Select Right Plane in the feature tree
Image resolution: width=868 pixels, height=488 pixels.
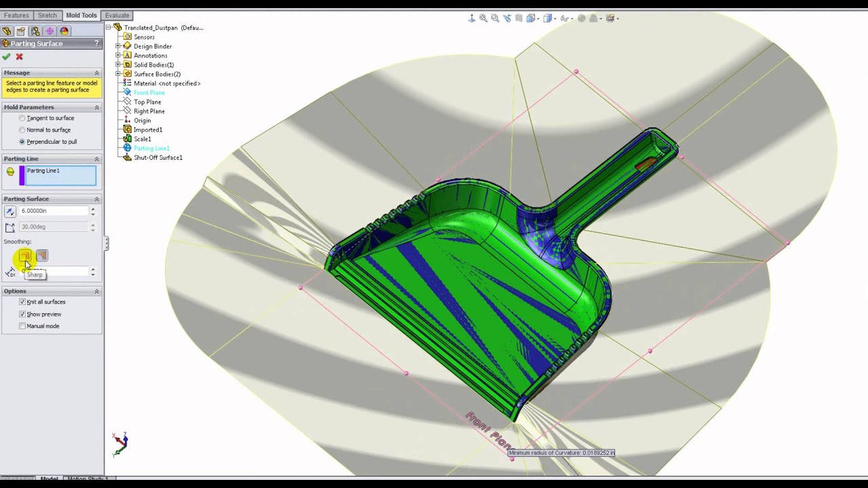149,111
